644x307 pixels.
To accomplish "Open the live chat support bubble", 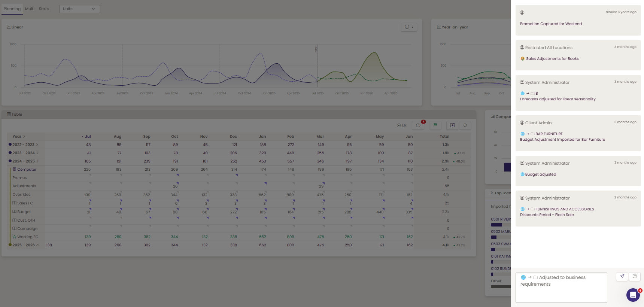I will coord(633,295).
